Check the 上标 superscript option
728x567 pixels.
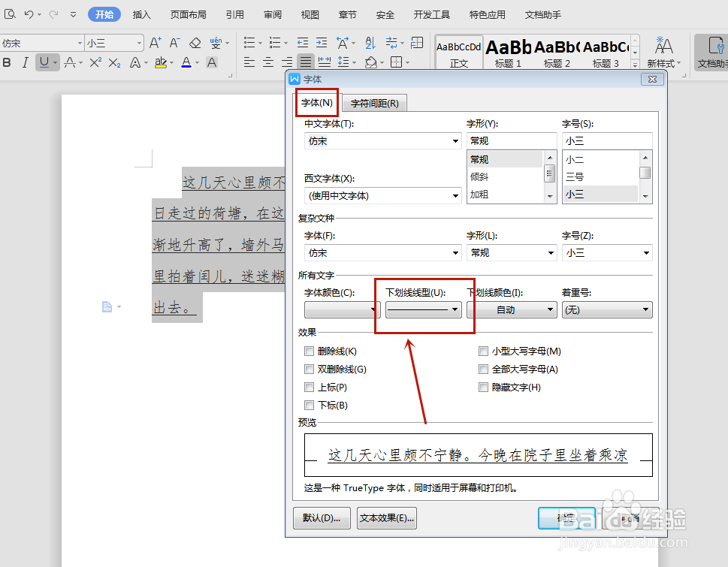click(x=310, y=387)
